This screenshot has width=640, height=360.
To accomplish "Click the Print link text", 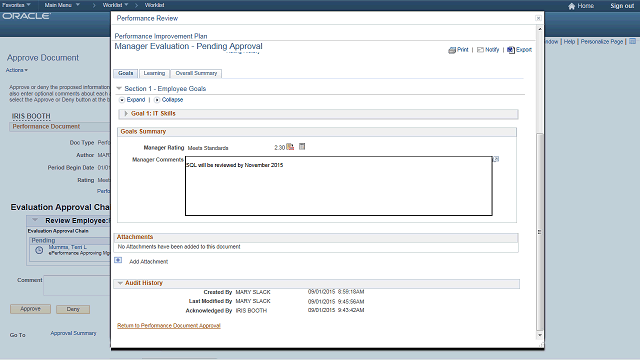I will tap(463, 50).
